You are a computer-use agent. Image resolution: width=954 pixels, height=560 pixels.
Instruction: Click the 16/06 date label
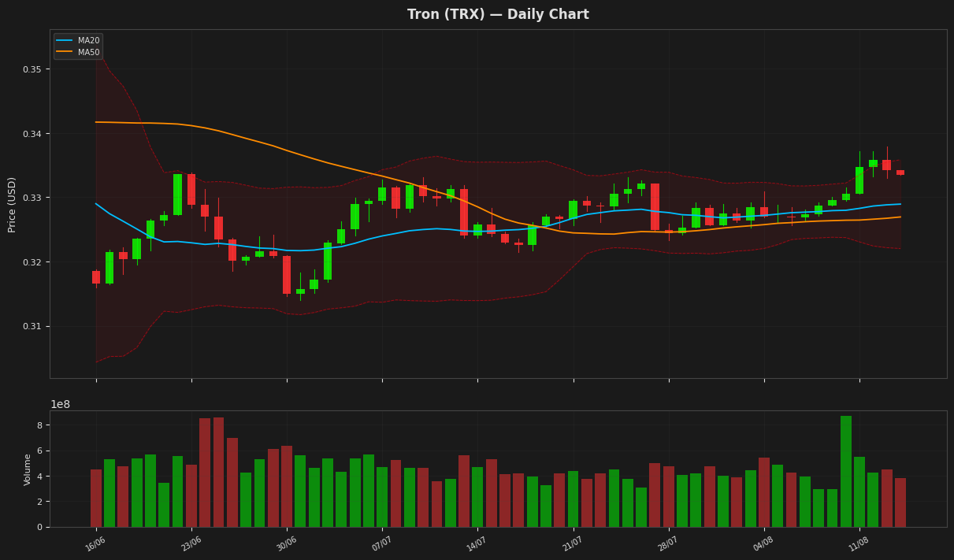click(x=97, y=543)
